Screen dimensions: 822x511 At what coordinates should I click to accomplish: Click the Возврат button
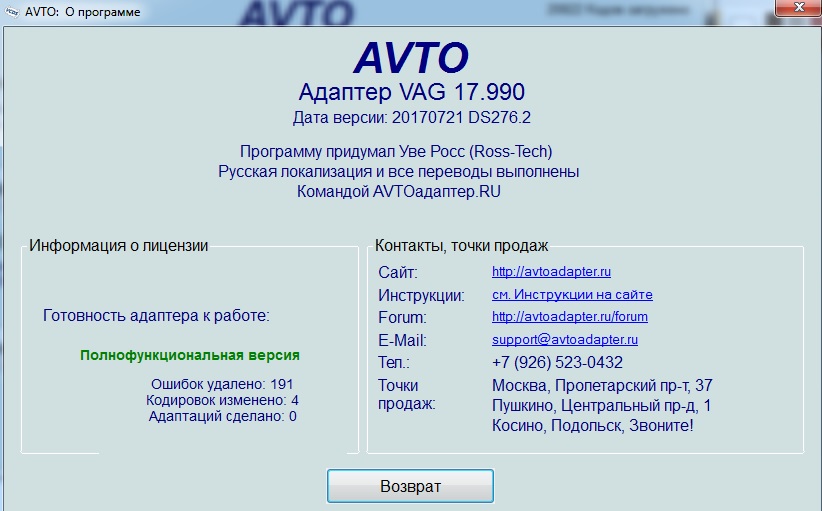(x=410, y=486)
